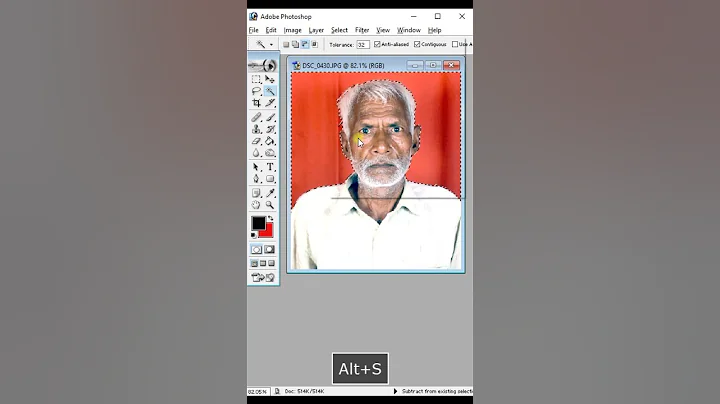Open the Select menu
720x404 pixels.
pyautogui.click(x=339, y=30)
